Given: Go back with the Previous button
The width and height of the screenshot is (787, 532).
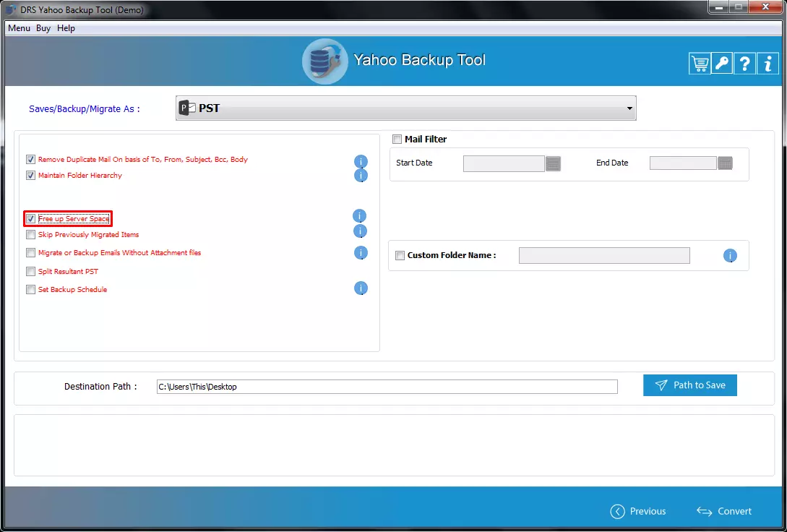Looking at the screenshot, I should (x=638, y=511).
